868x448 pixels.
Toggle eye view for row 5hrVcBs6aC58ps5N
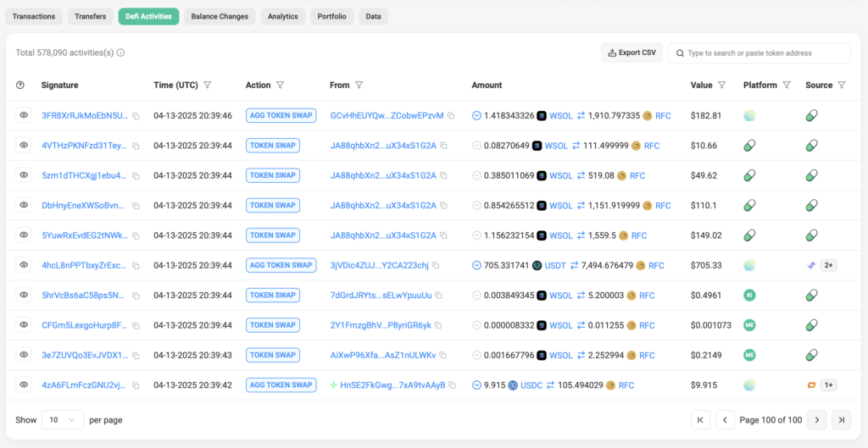tap(24, 294)
